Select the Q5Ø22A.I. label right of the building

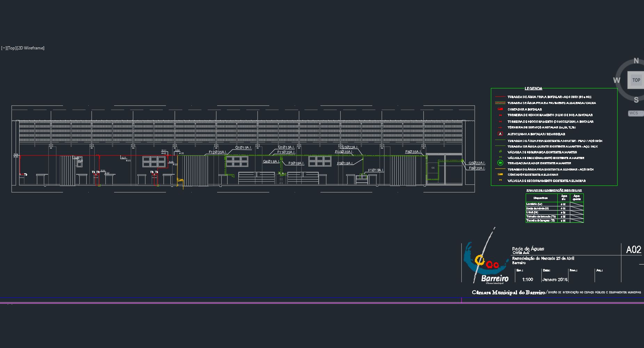(477, 163)
